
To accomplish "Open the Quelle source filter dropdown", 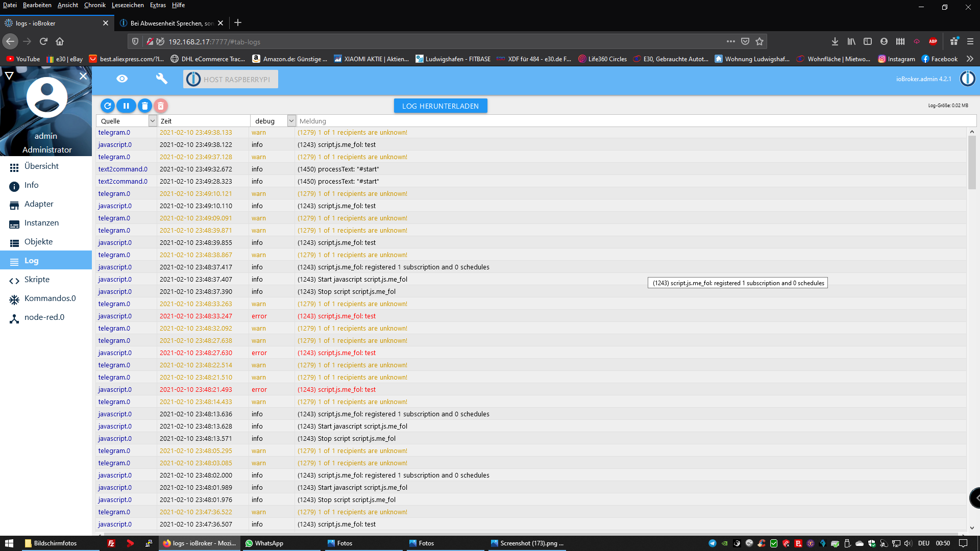I will tap(152, 121).
